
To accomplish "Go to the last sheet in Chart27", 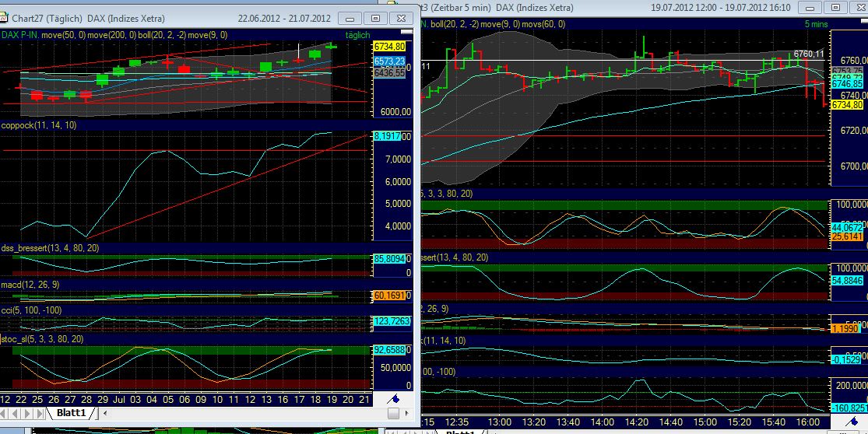I will click(40, 414).
